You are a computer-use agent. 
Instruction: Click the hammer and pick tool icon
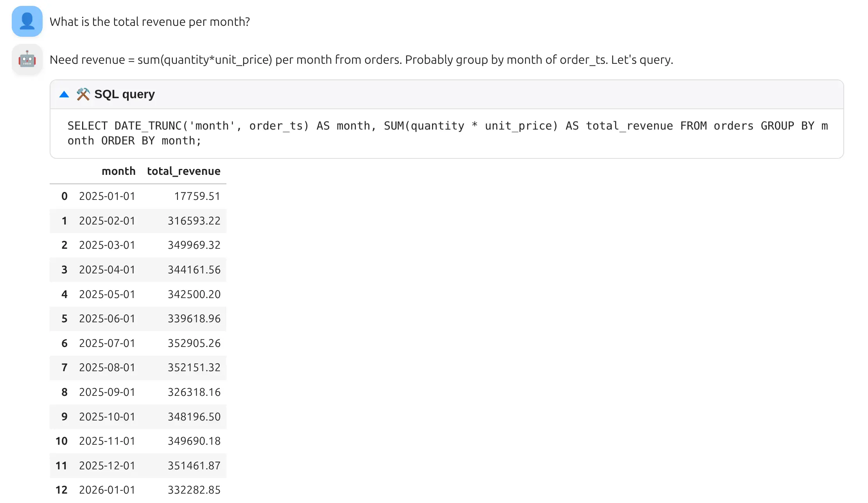83,94
